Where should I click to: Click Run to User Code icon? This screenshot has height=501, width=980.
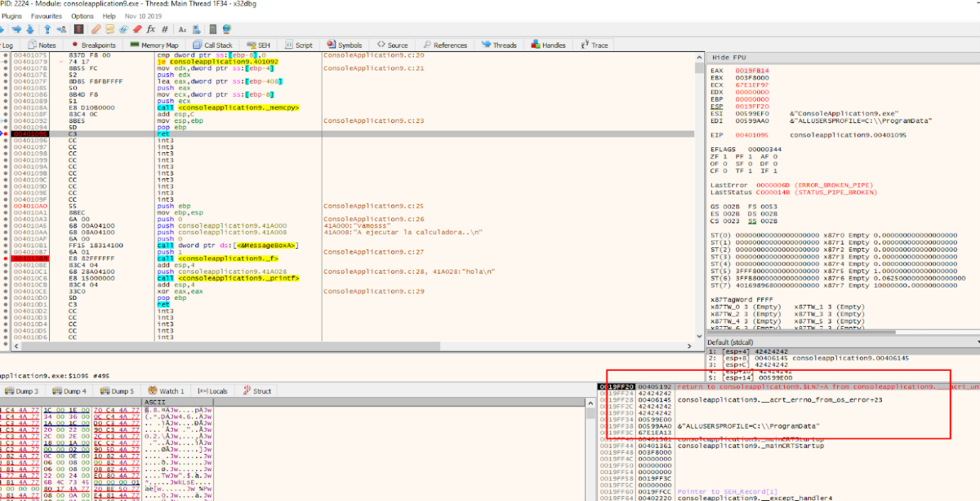coord(62,29)
